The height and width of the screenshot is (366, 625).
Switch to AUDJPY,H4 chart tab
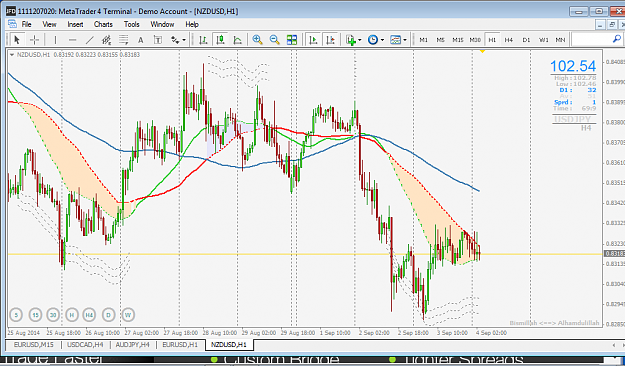(132, 344)
